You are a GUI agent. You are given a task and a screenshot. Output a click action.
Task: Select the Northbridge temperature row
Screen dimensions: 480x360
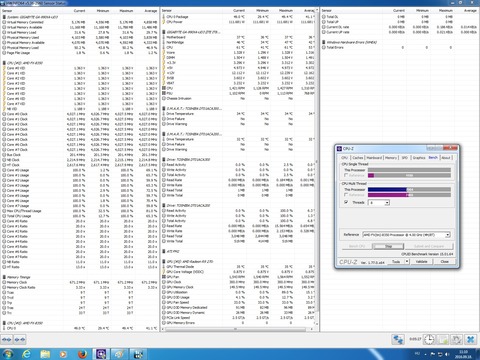[238, 42]
